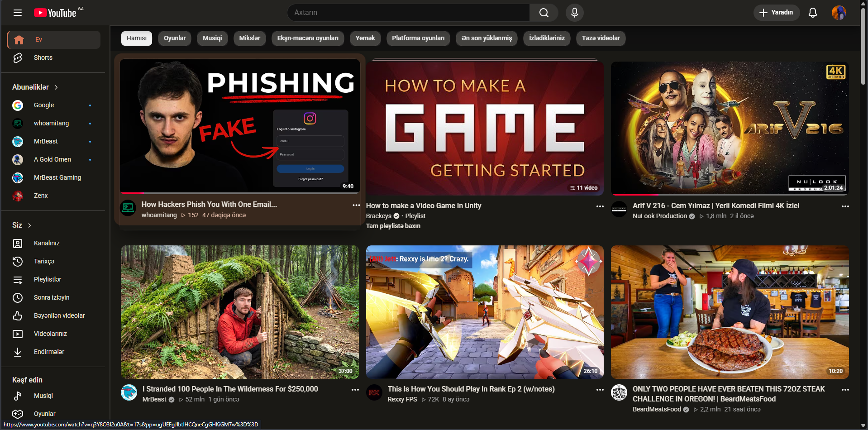868x430 pixels.
Task: Open the Shorts section icon
Action: (18, 57)
